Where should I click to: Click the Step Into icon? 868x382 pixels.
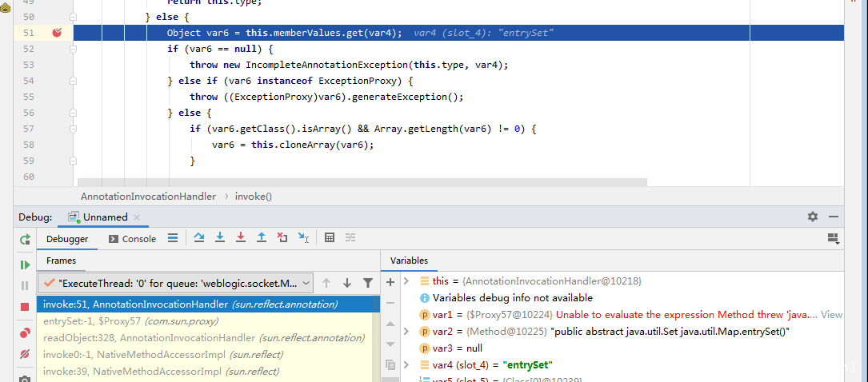(x=220, y=238)
